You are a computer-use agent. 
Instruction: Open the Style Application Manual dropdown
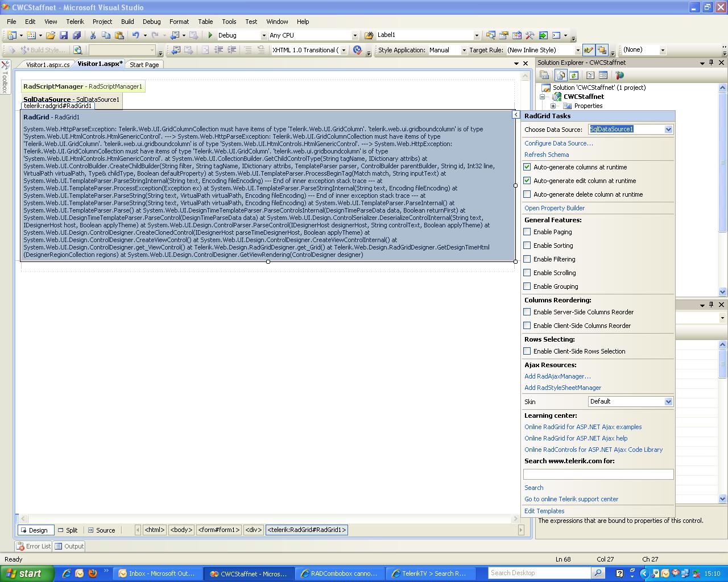[464, 50]
